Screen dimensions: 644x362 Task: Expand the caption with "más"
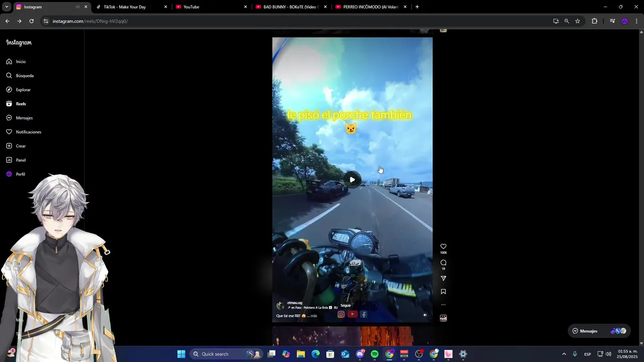[313, 316]
